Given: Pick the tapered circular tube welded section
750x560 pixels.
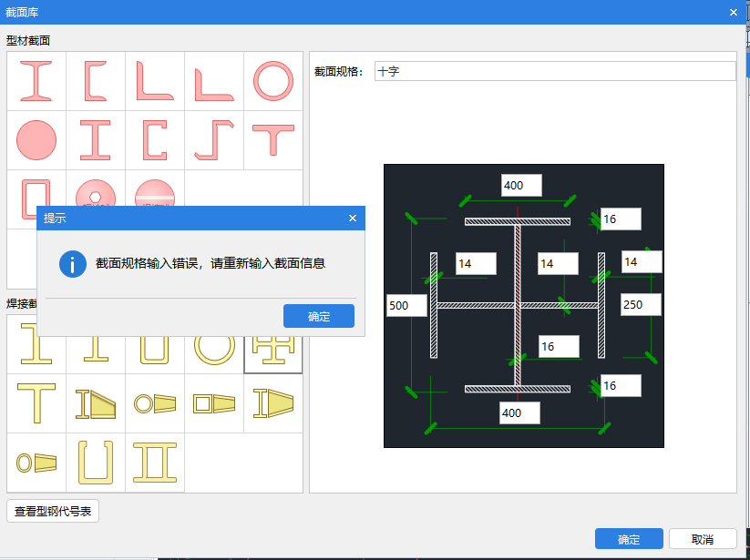Looking at the screenshot, I should [155, 403].
